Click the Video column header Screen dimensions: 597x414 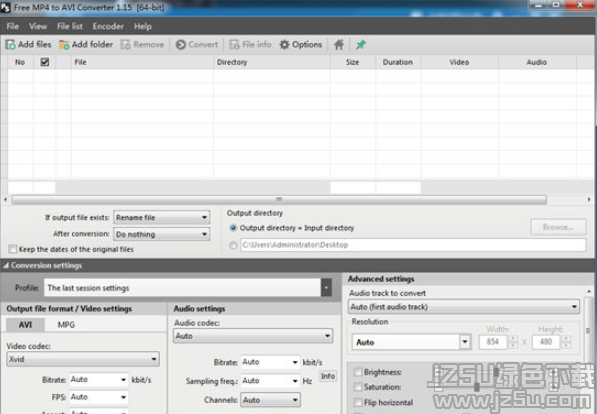pos(459,62)
